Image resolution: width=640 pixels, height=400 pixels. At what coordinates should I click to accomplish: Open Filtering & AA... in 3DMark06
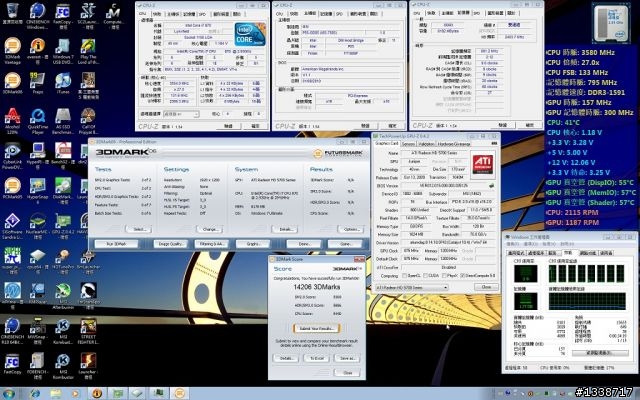point(212,244)
